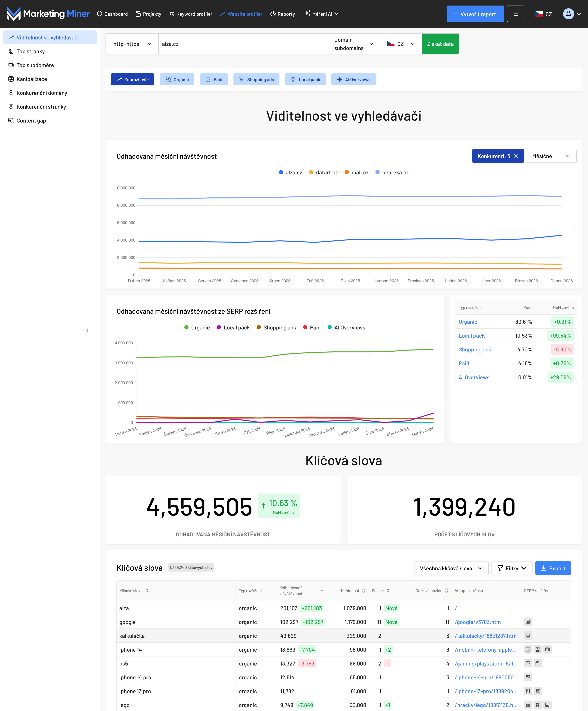The width and height of the screenshot is (588, 711).
Task: Expand the Měsíčně period dropdown
Action: coord(551,156)
